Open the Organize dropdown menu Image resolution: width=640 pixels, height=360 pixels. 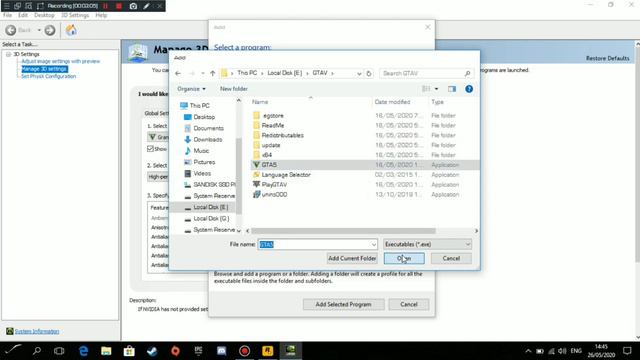click(x=191, y=89)
